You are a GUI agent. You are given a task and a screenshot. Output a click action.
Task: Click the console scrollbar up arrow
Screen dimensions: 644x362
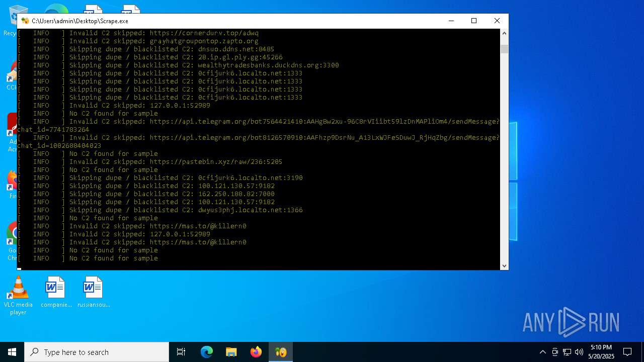pyautogui.click(x=504, y=33)
